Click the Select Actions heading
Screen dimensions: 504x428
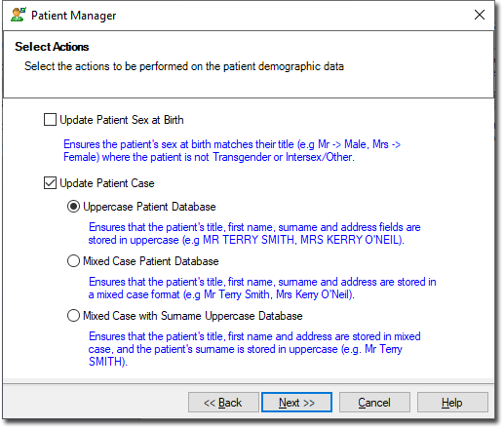point(52,47)
